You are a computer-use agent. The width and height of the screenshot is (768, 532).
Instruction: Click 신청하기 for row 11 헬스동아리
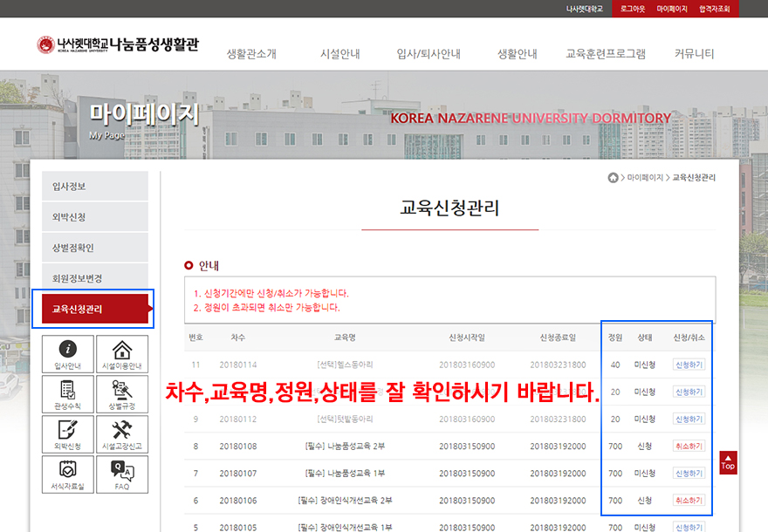[689, 365]
